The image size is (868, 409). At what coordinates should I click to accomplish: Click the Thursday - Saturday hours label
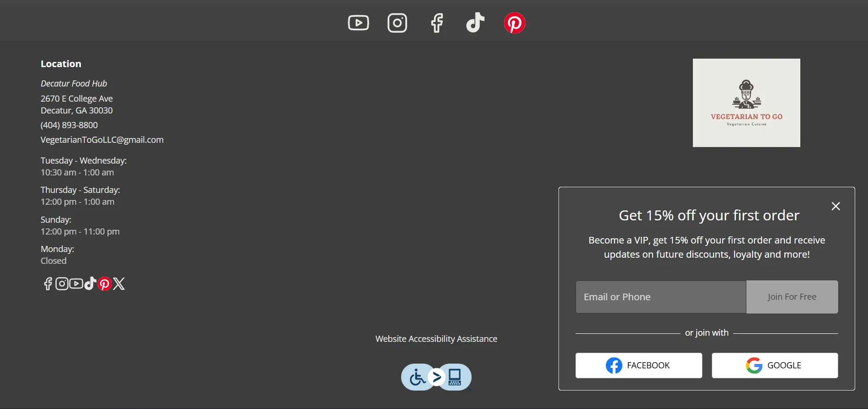[80, 190]
